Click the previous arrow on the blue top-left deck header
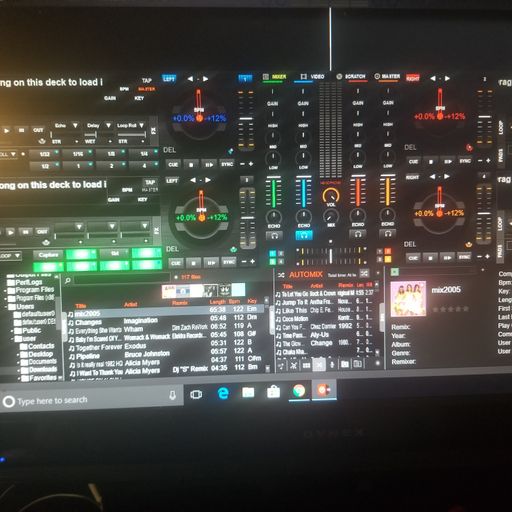512x512 pixels. (x=190, y=79)
